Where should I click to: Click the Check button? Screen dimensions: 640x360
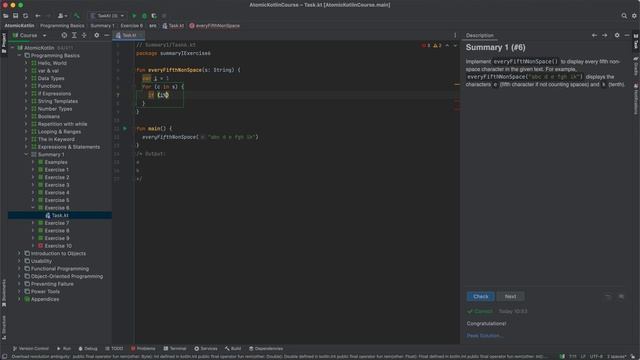(480, 297)
